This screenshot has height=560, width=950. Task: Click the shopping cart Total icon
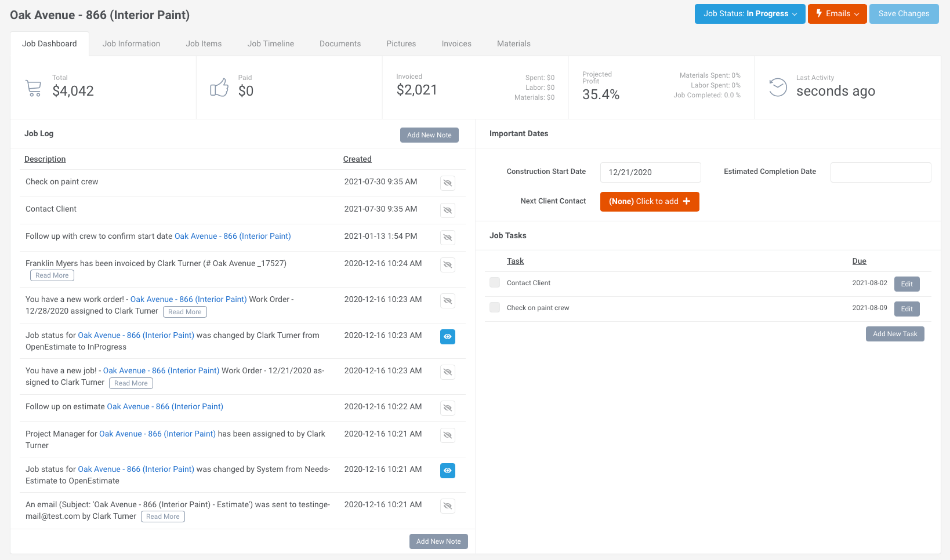pyautogui.click(x=34, y=88)
